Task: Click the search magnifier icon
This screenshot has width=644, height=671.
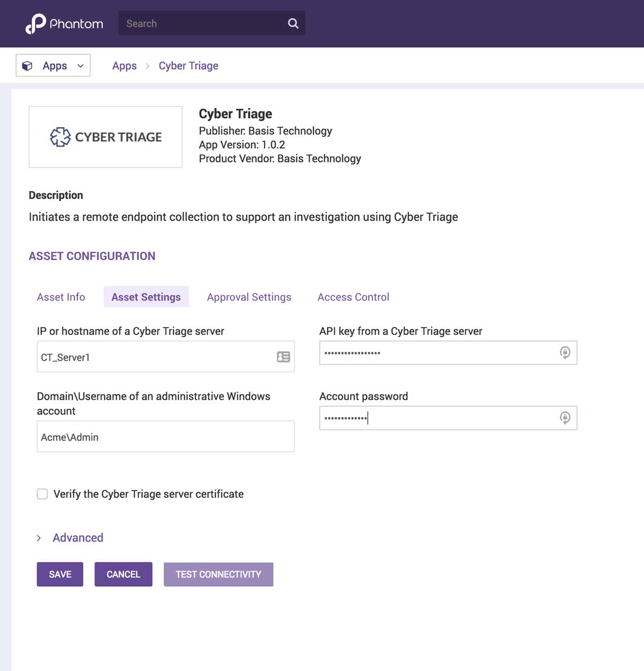Action: (x=293, y=24)
